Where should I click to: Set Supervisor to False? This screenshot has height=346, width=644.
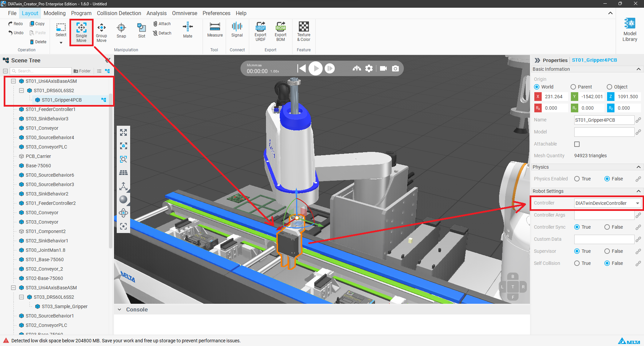[x=607, y=251]
